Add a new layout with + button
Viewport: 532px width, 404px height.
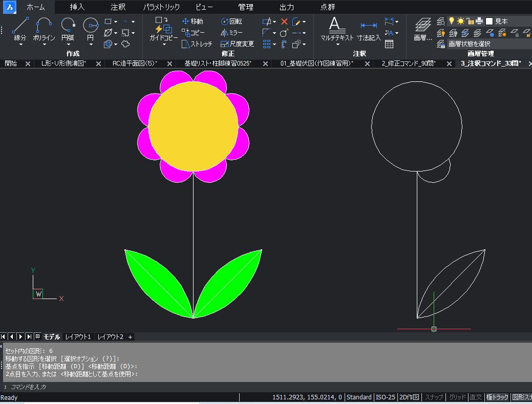(x=130, y=336)
